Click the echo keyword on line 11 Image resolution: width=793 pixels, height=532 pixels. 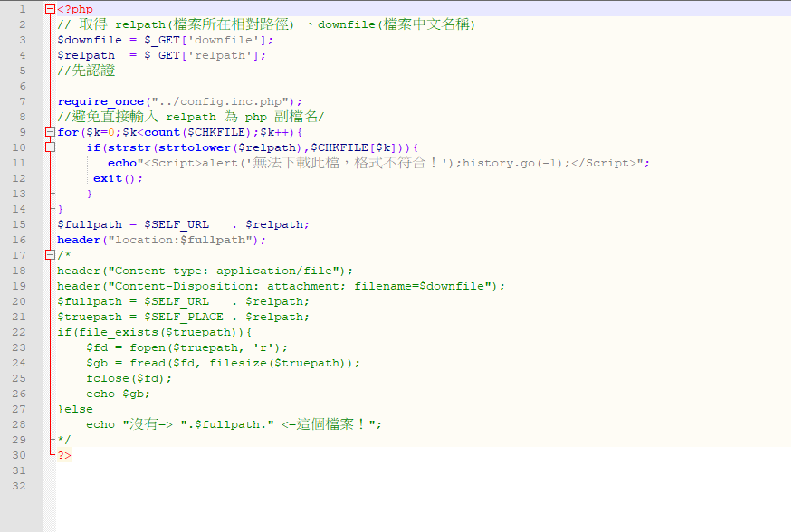point(122,163)
